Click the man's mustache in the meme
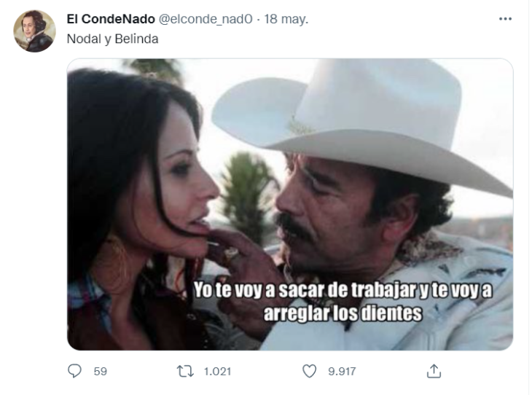The width and height of the screenshot is (532, 395). [x=294, y=226]
